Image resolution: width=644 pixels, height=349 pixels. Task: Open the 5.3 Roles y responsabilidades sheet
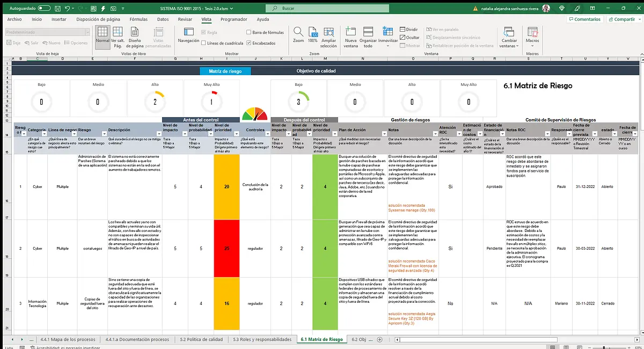click(262, 339)
